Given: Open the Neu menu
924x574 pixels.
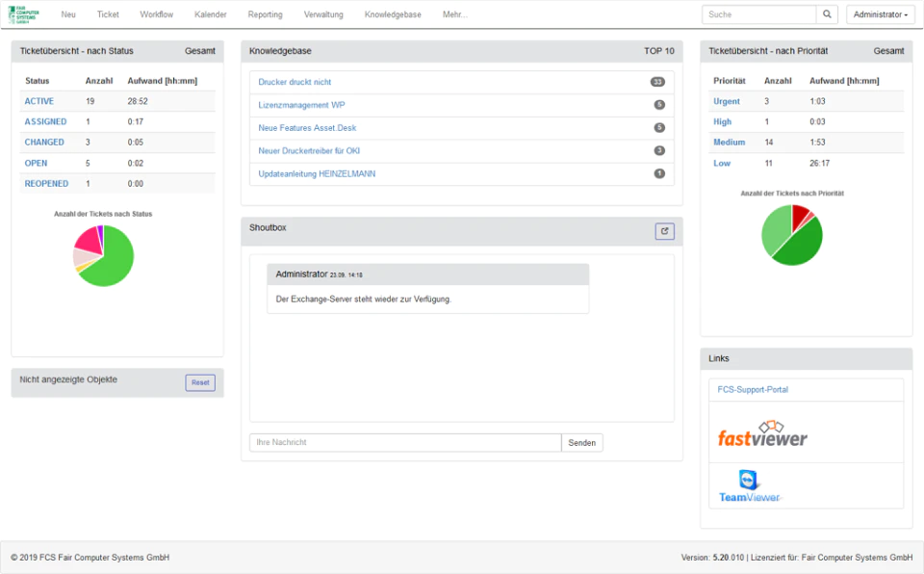Looking at the screenshot, I should [x=68, y=14].
